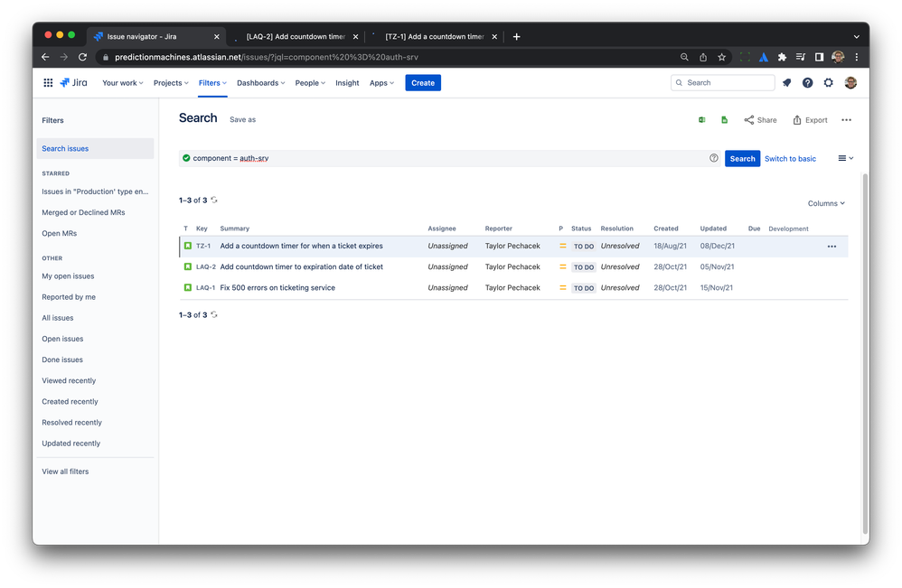Refresh results next to bottom 1–3 of 3
The height and width of the screenshot is (588, 902).
(x=214, y=315)
